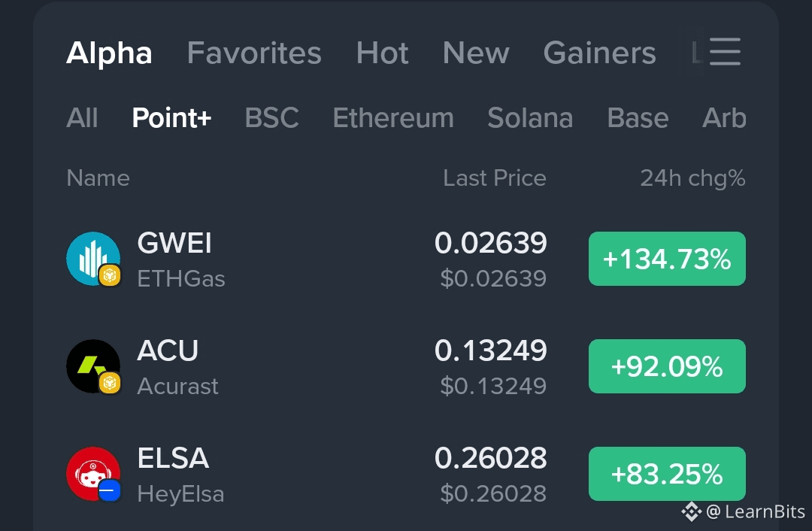
Task: Open the Favorites tab
Action: click(254, 53)
